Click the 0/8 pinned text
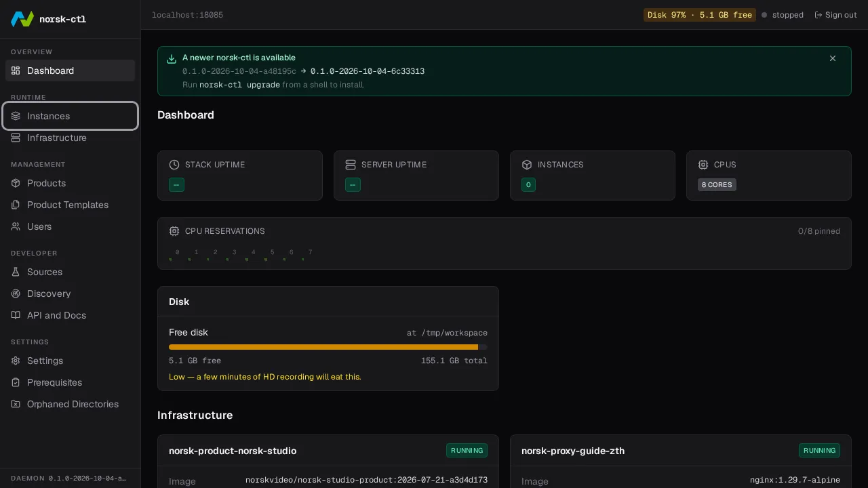Viewport: 868px width, 488px height. pyautogui.click(x=819, y=231)
